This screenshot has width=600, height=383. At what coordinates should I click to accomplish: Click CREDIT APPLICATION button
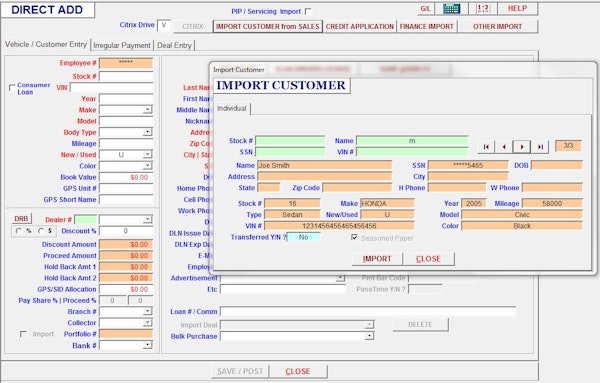[360, 26]
